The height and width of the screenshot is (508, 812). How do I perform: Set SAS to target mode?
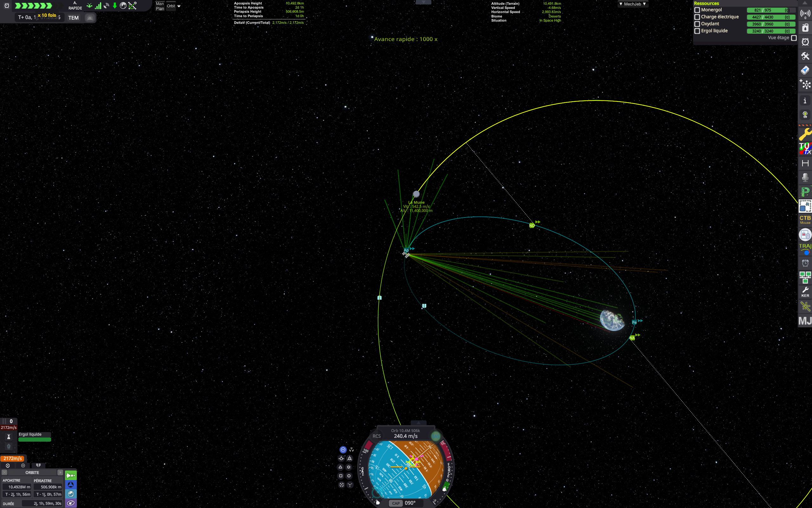(x=342, y=485)
